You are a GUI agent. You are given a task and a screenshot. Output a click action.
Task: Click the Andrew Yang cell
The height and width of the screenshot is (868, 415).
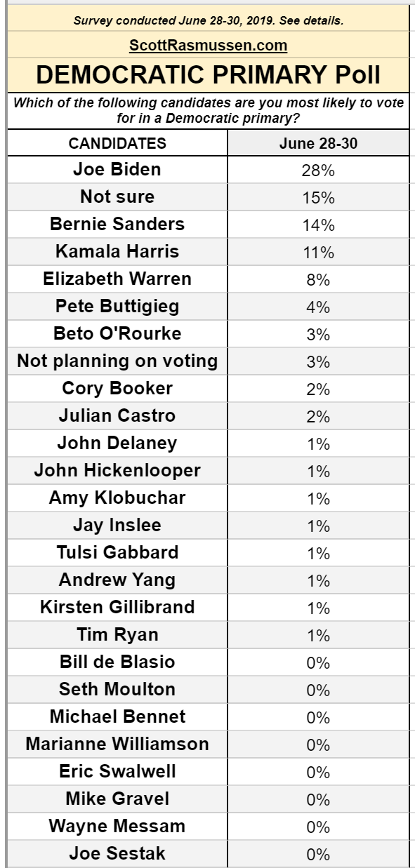pyautogui.click(x=117, y=580)
